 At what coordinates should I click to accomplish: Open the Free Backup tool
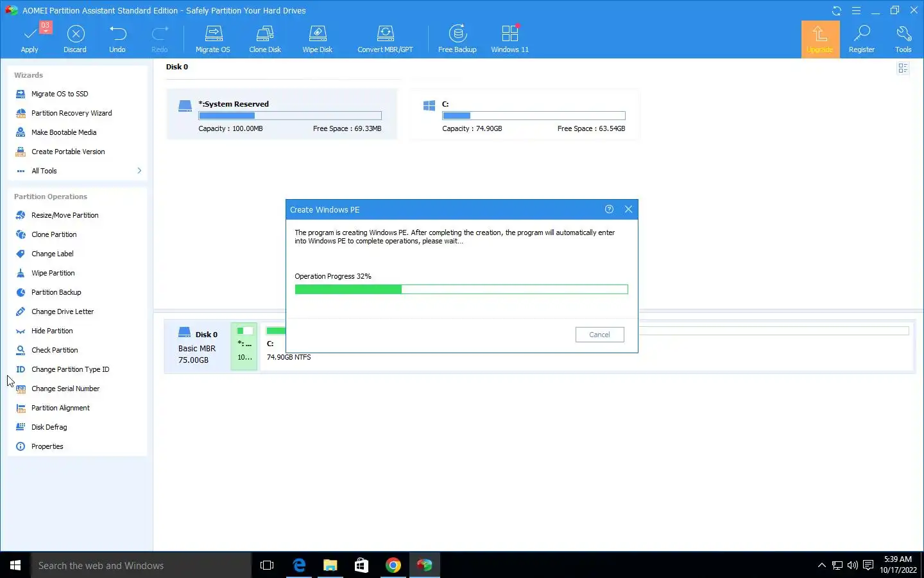(458, 39)
